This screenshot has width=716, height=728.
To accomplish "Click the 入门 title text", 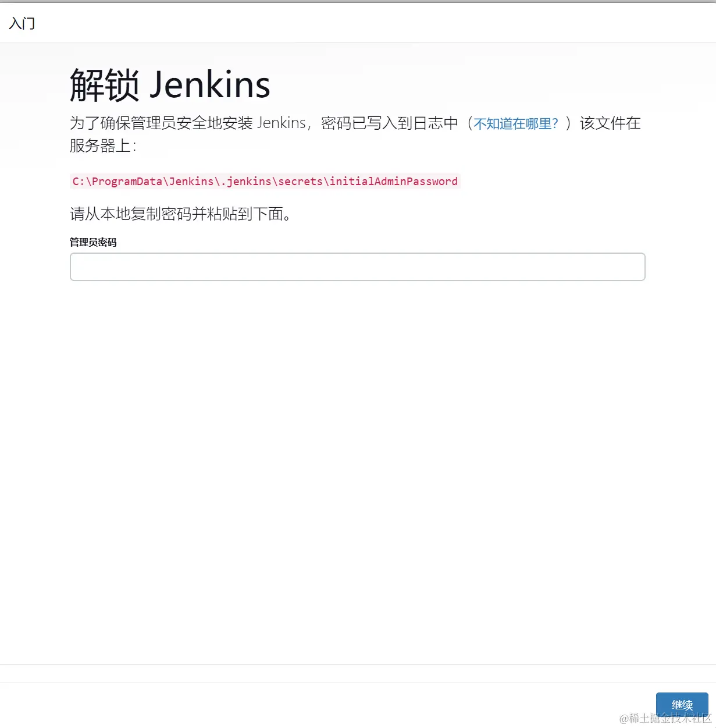I will point(22,23).
